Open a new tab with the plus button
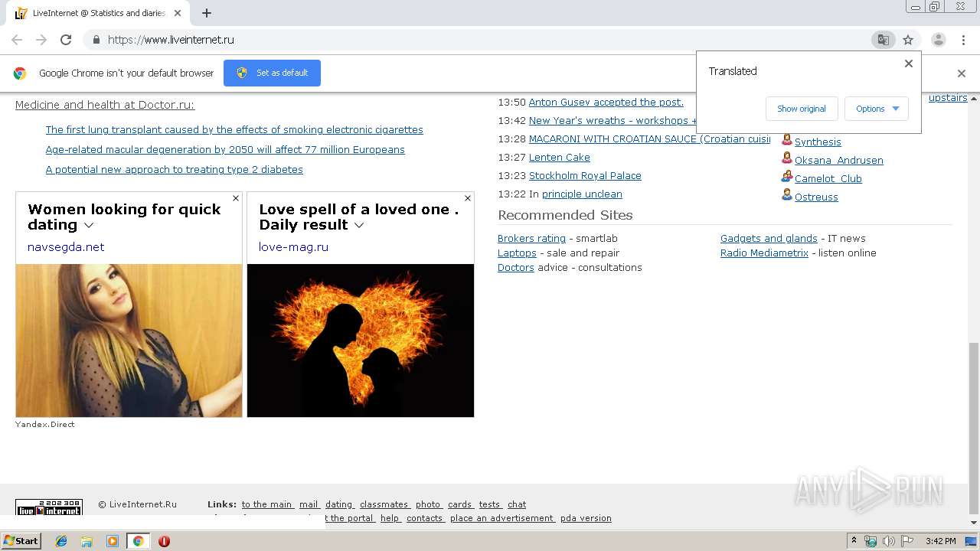This screenshot has height=551, width=980. point(207,13)
